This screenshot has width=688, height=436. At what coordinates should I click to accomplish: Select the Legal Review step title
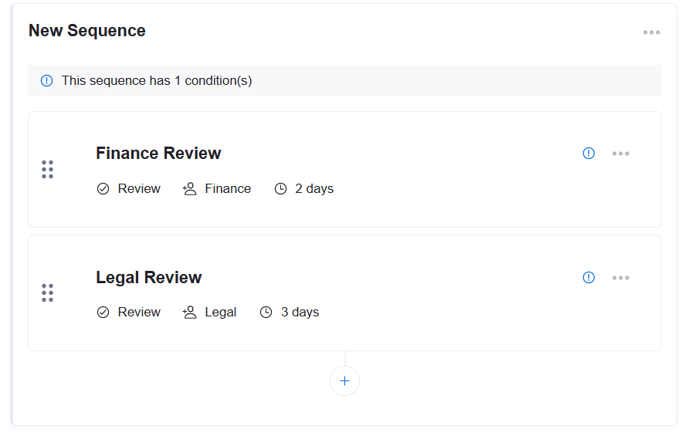point(149,277)
